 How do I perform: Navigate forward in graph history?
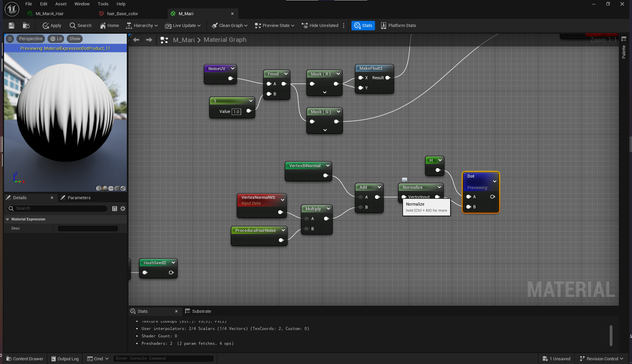click(x=149, y=40)
